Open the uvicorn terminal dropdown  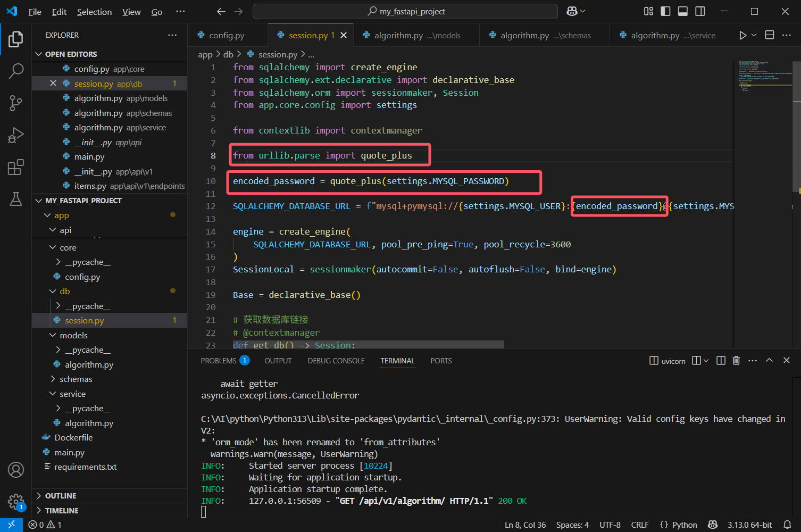point(706,360)
